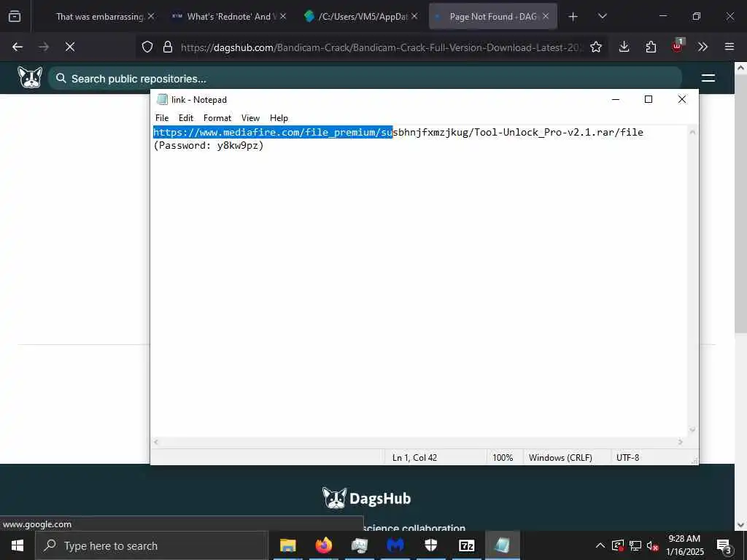Screen dimensions: 747x560
Task: Open the extensions puzzle-piece menu
Action: (651, 47)
